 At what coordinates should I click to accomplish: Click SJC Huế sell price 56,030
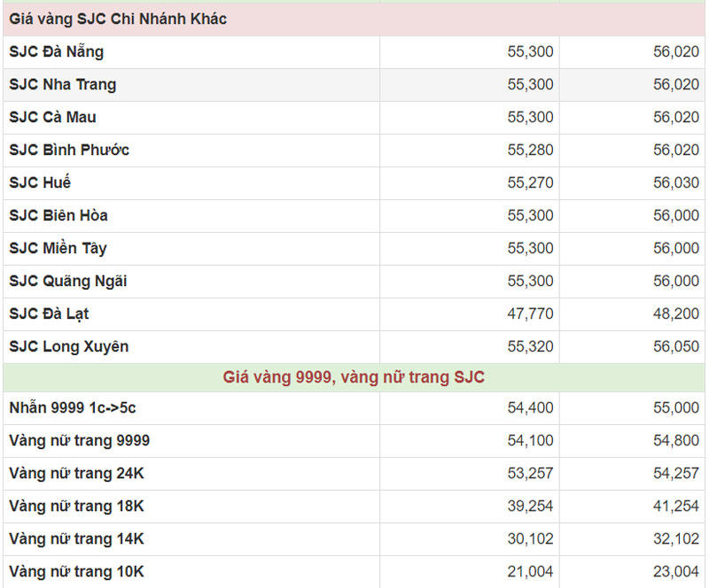point(676,182)
